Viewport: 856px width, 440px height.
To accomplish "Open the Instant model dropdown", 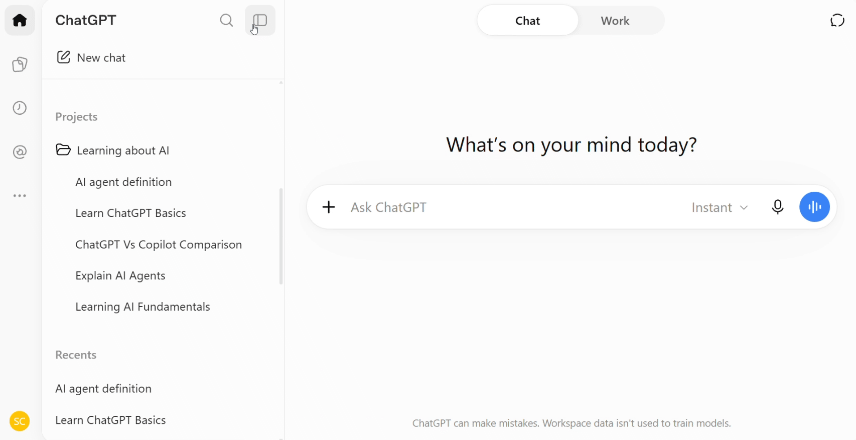I will [x=720, y=207].
